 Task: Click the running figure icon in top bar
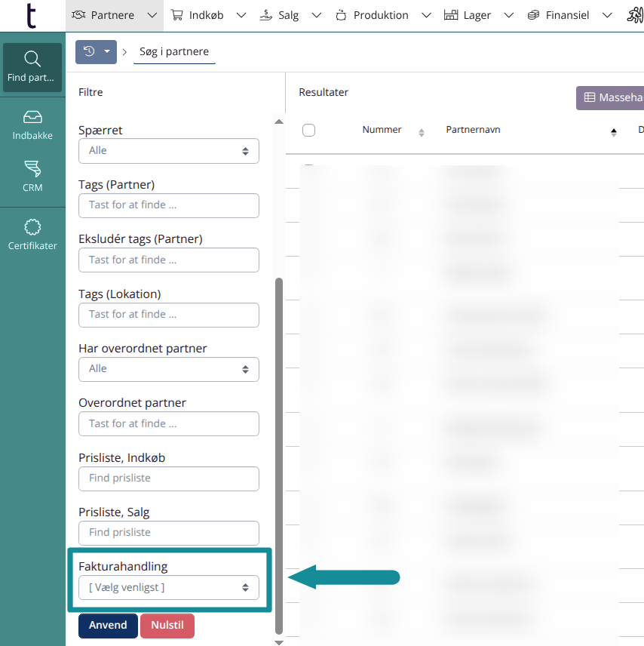click(635, 15)
